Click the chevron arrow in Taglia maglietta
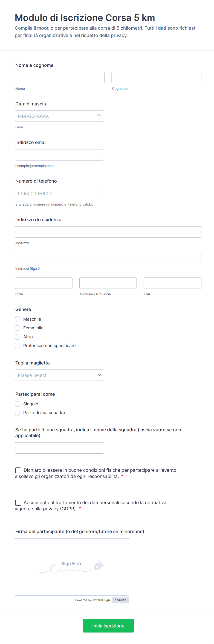The width and height of the screenshot is (214, 644). (x=99, y=375)
